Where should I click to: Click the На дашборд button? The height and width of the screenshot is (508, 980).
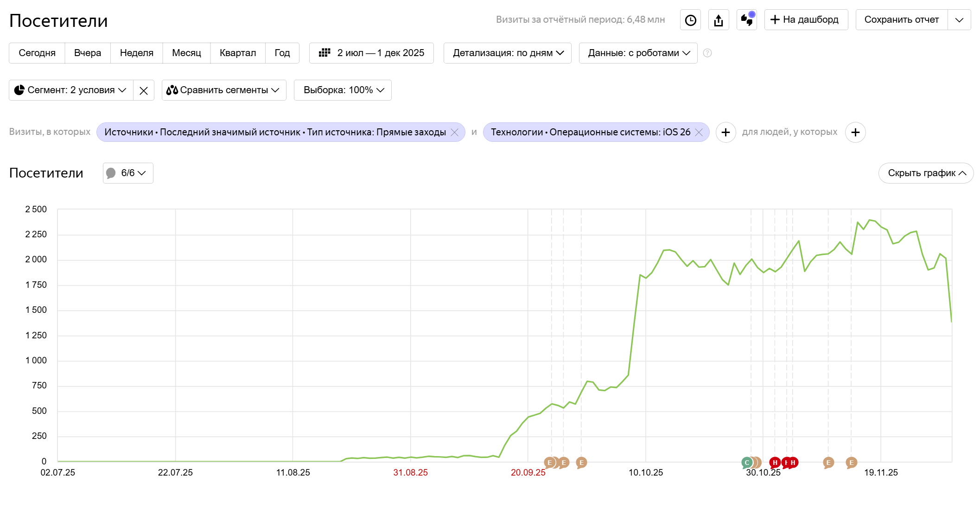[806, 20]
